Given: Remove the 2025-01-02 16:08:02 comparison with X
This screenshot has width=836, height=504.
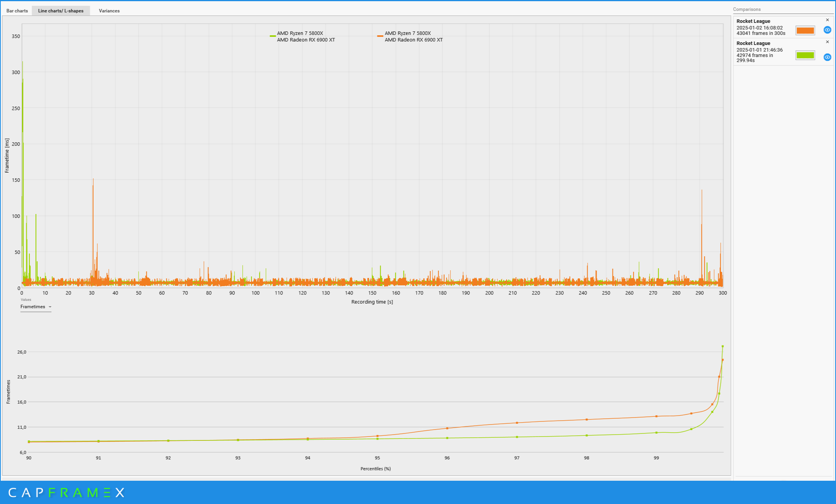Looking at the screenshot, I should point(827,20).
